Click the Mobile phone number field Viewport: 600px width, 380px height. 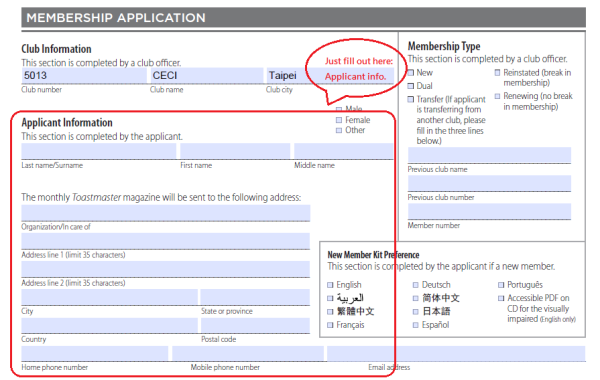pos(248,354)
